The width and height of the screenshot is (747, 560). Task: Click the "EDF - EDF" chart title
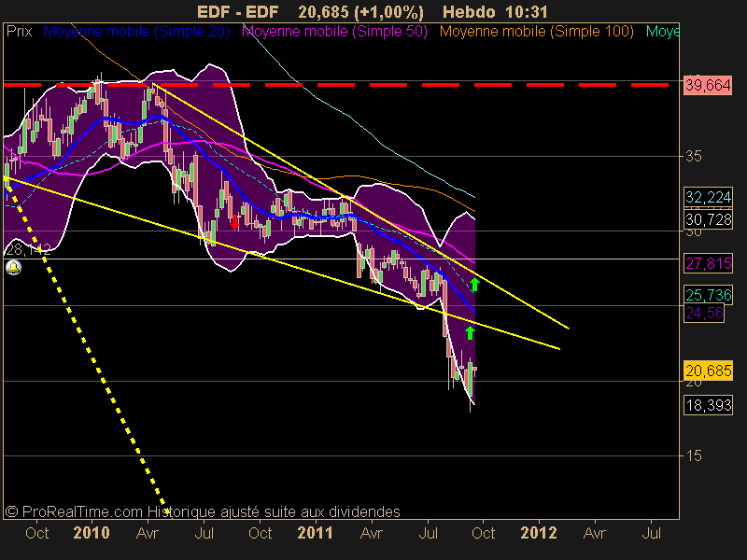(238, 12)
